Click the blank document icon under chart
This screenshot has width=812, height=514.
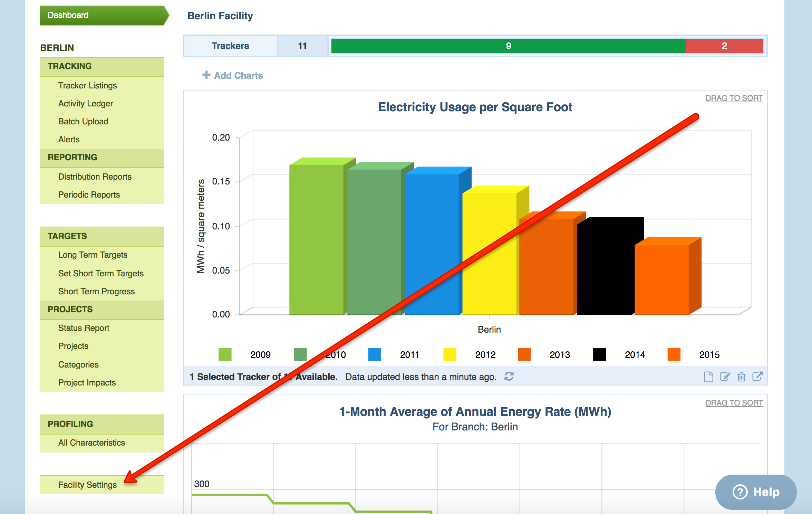[708, 377]
